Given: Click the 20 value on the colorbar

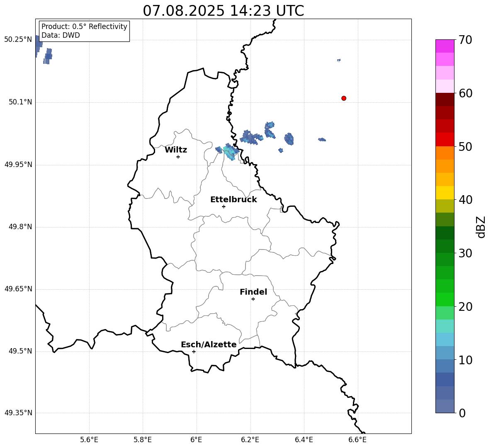Looking at the screenshot, I should click(465, 307).
